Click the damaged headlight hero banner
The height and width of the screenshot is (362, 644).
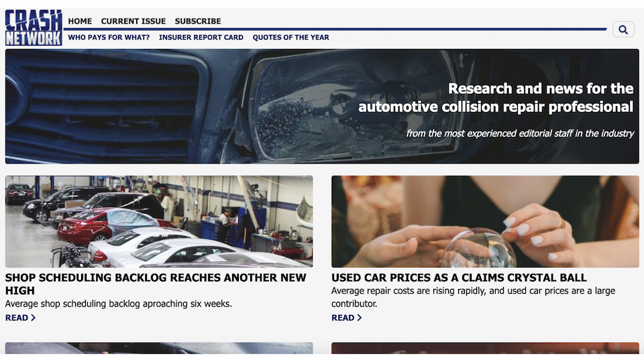[x=322, y=107]
